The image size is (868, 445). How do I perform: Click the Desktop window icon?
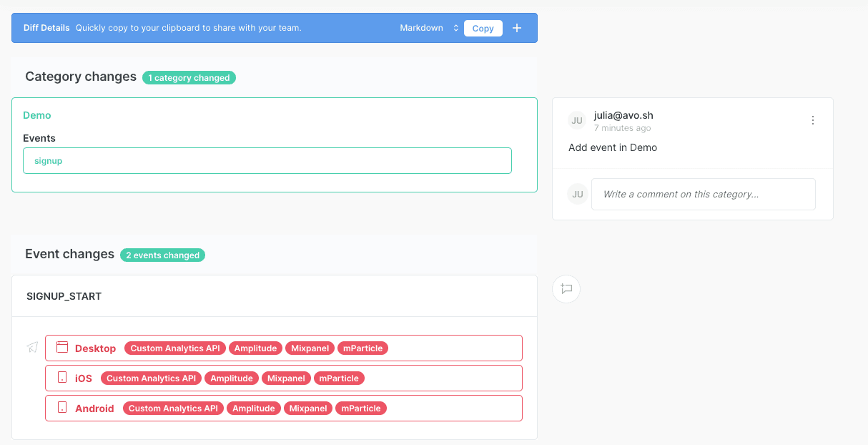tap(62, 348)
